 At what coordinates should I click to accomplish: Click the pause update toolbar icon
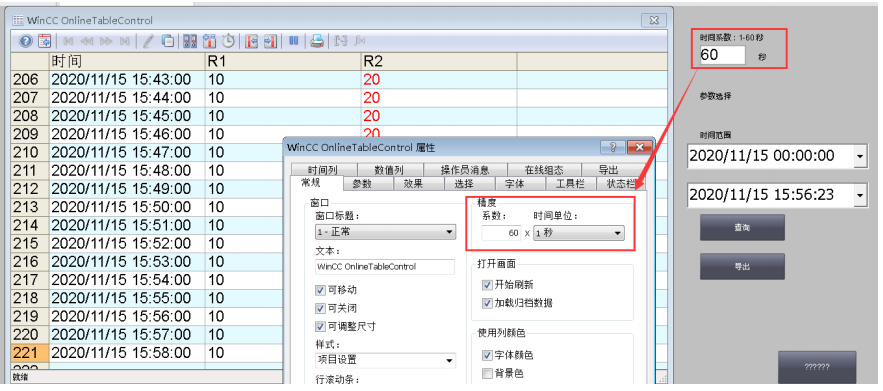click(x=293, y=41)
